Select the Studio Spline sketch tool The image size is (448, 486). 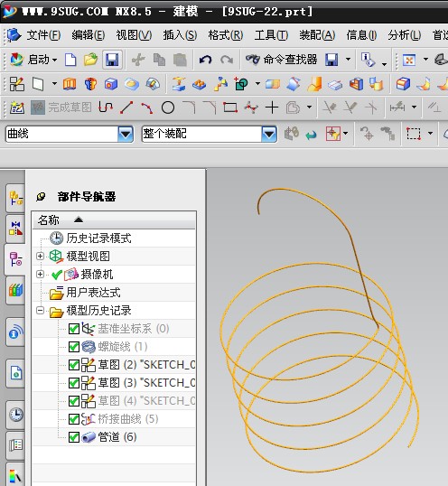[251, 107]
